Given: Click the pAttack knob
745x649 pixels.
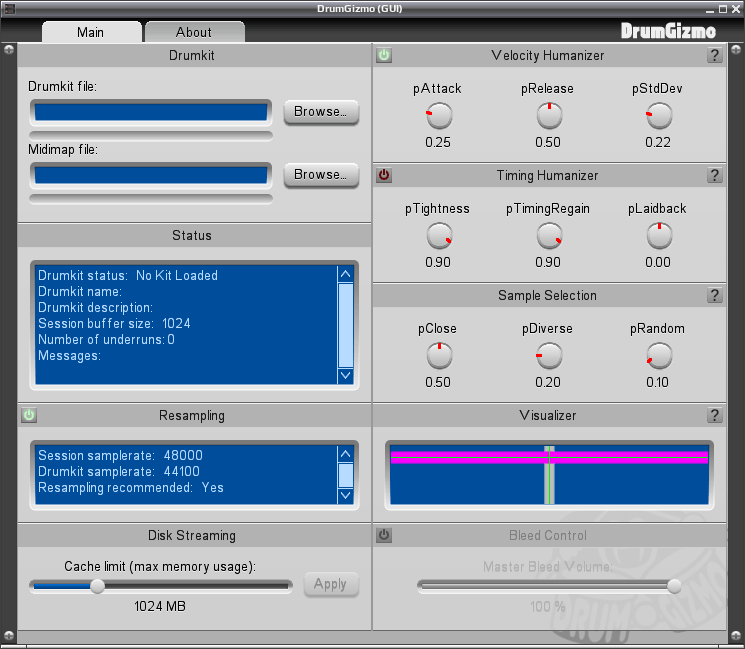Looking at the screenshot, I should click(439, 116).
